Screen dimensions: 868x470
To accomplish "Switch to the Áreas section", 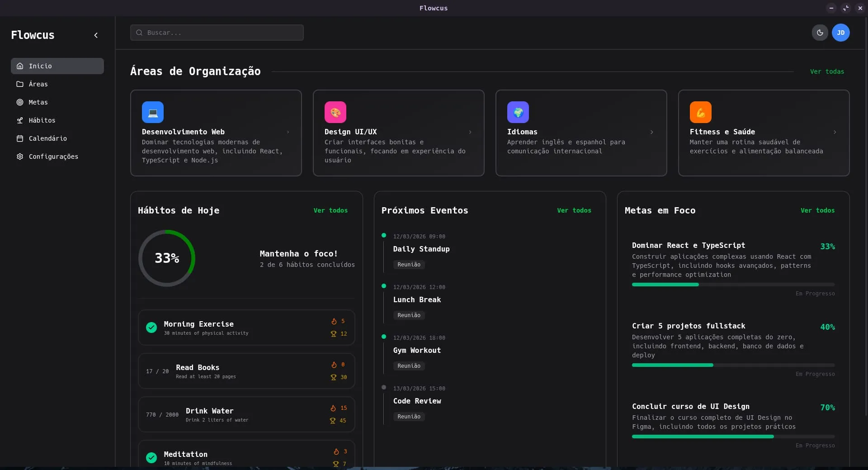I will click(38, 84).
